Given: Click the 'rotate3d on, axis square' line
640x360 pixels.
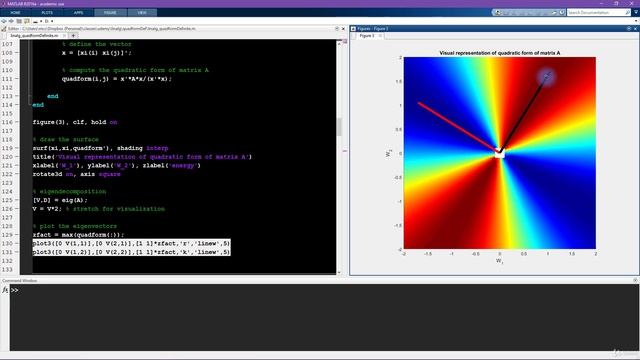Looking at the screenshot, I should coord(77,174).
